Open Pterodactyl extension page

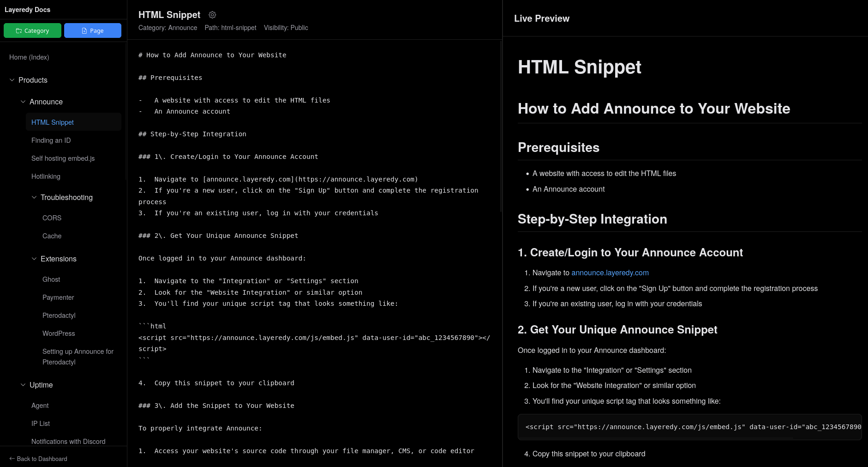tap(59, 315)
